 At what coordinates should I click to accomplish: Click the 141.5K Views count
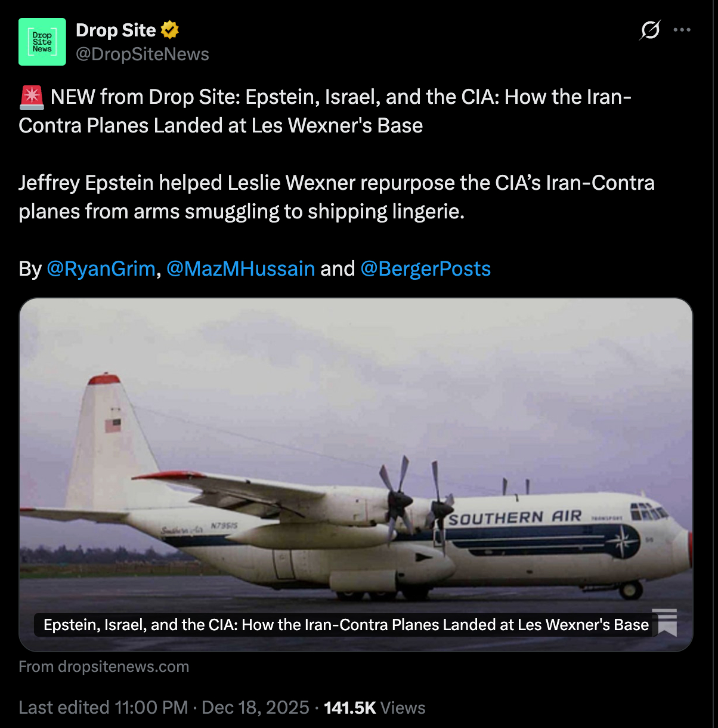(375, 708)
